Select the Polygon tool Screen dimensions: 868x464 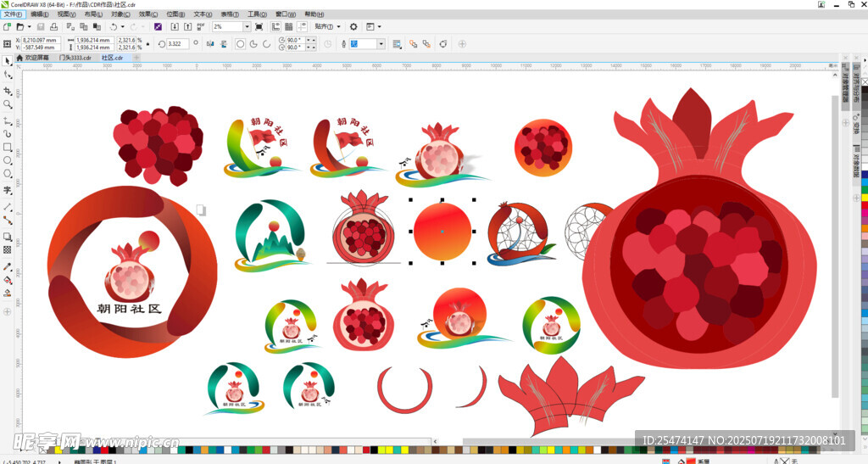coord(8,175)
